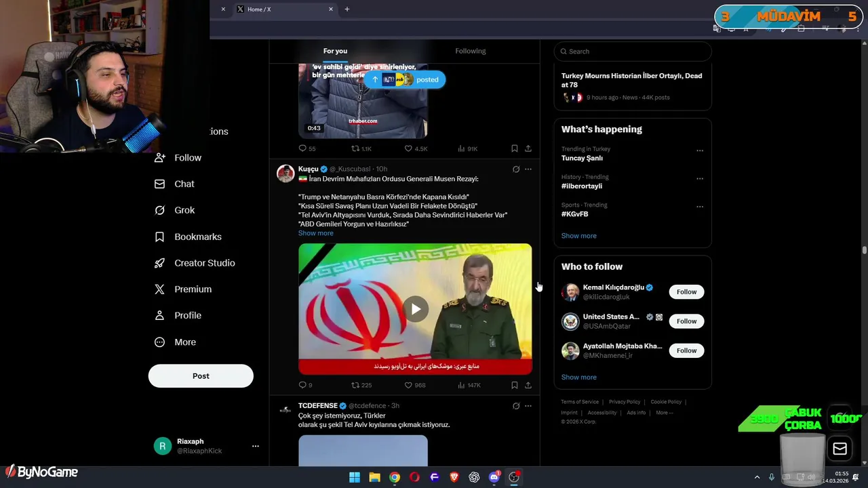
Task: Open options for Tuncay Şanlı trend
Action: (x=700, y=150)
